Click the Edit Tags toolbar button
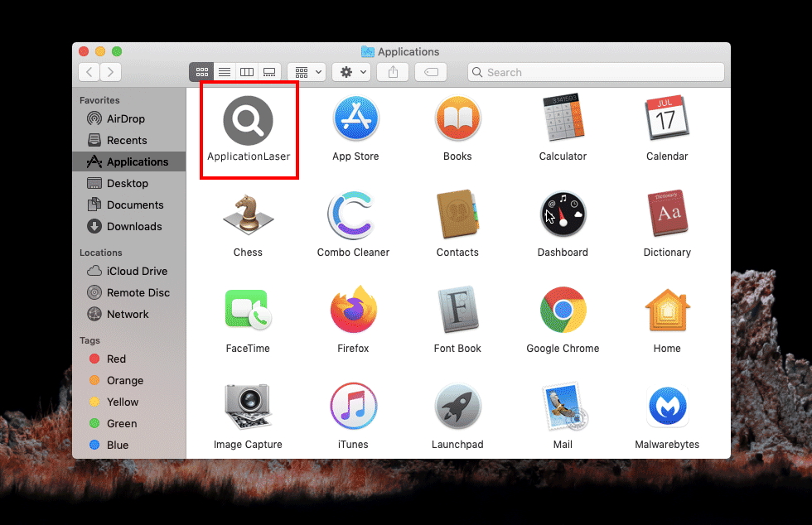 click(x=431, y=72)
